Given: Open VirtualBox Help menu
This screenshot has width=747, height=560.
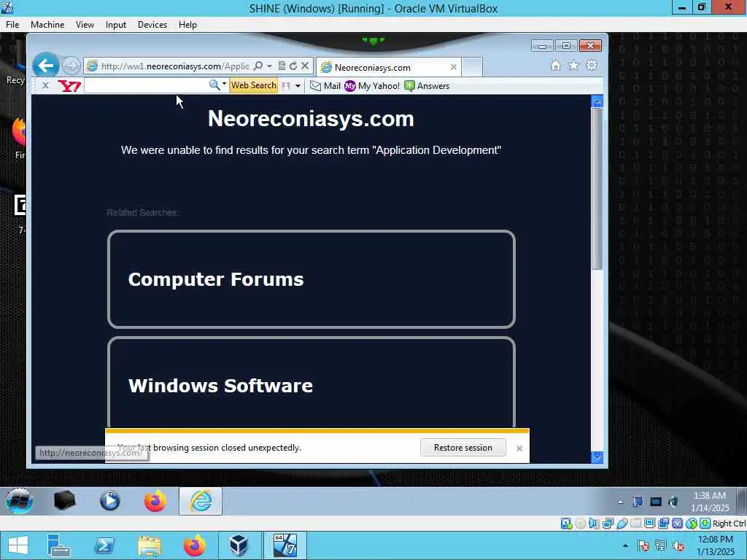Looking at the screenshot, I should pos(187,25).
